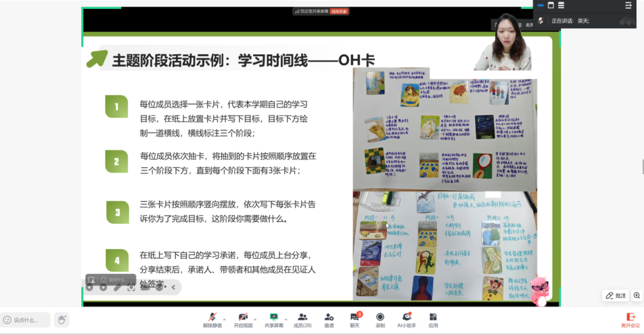Expand the video options arrow beside 开启视频
644x335 pixels.
[255, 318]
